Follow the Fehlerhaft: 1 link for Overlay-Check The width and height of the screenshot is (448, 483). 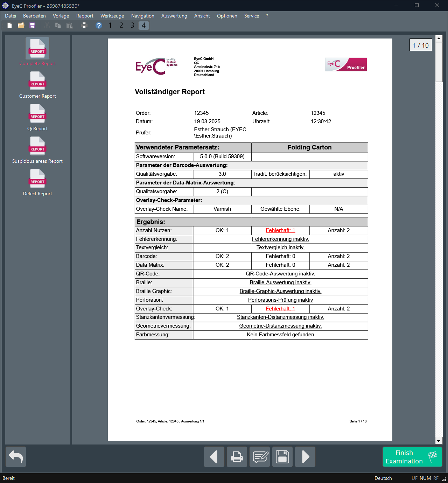click(x=280, y=309)
